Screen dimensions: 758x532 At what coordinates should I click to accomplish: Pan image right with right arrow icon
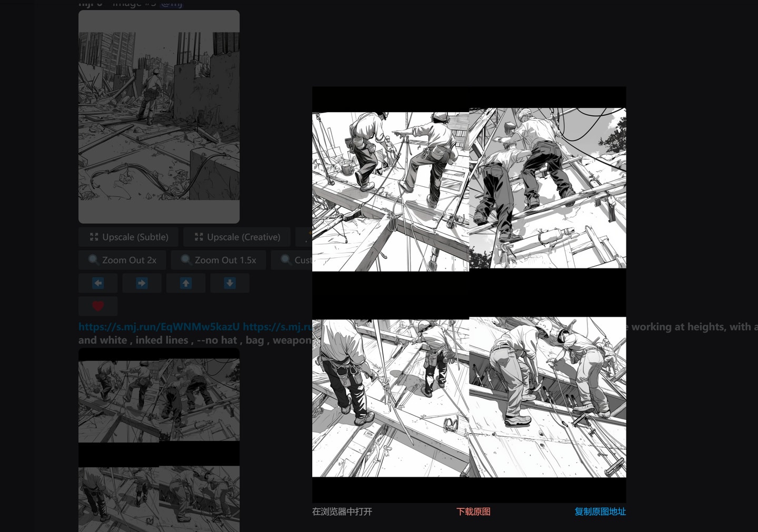(x=142, y=283)
